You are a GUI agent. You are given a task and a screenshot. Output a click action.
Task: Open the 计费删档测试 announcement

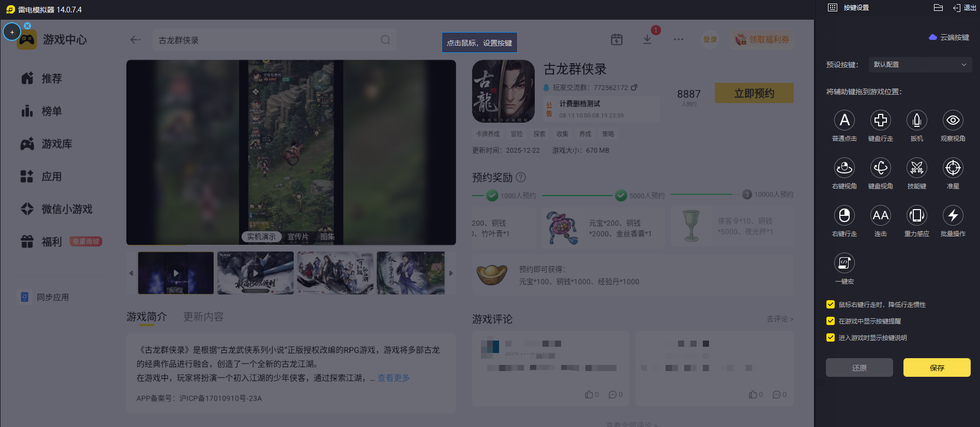click(x=601, y=109)
